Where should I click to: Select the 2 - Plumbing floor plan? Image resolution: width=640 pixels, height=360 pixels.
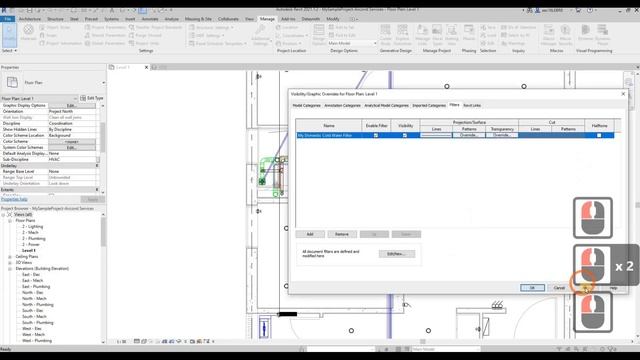point(33,238)
